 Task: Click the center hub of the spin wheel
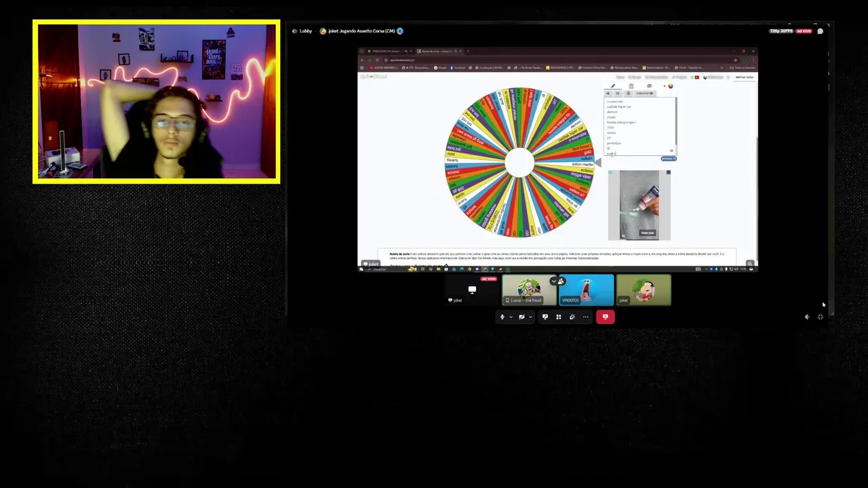point(519,163)
